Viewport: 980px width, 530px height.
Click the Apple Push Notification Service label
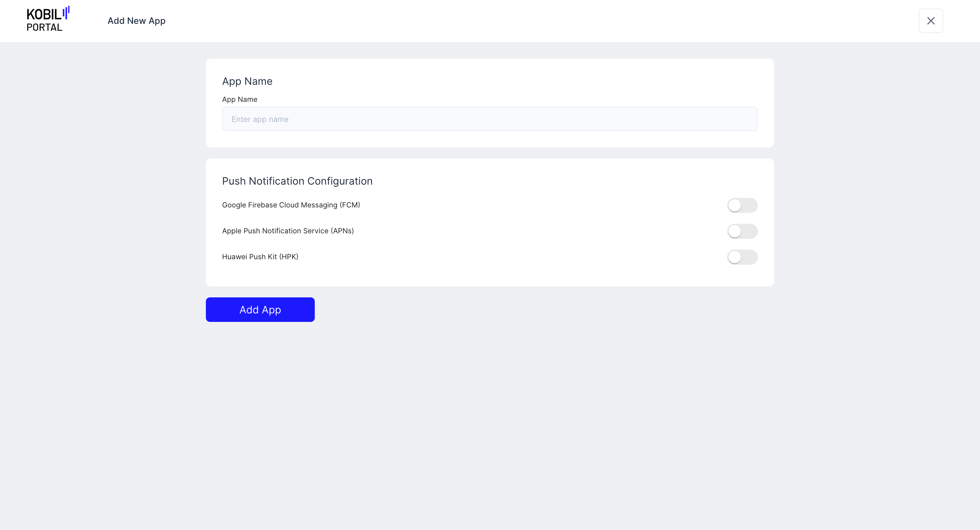288,231
